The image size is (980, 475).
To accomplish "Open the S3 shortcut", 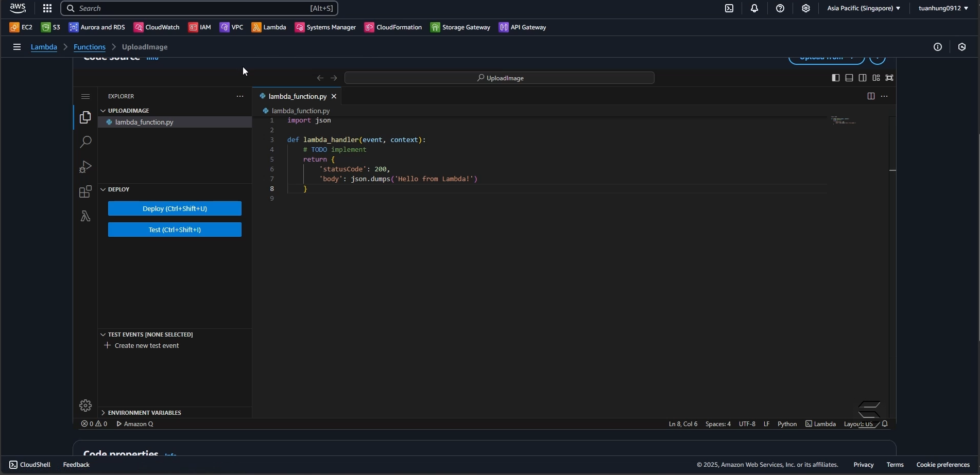I will pos(51,27).
